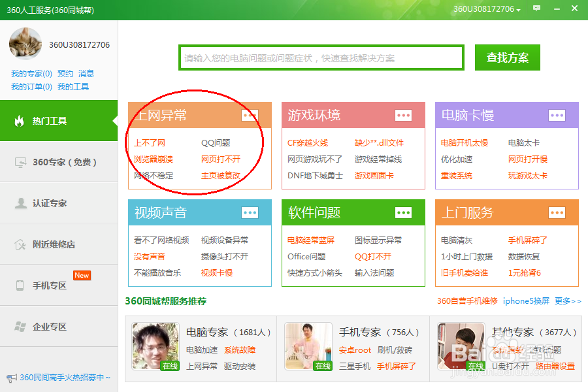
Task: Open 我的工具 link
Action: coord(73,87)
